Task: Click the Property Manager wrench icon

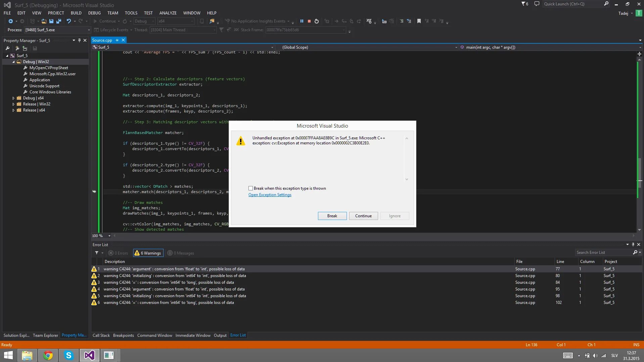Action: pos(8,48)
